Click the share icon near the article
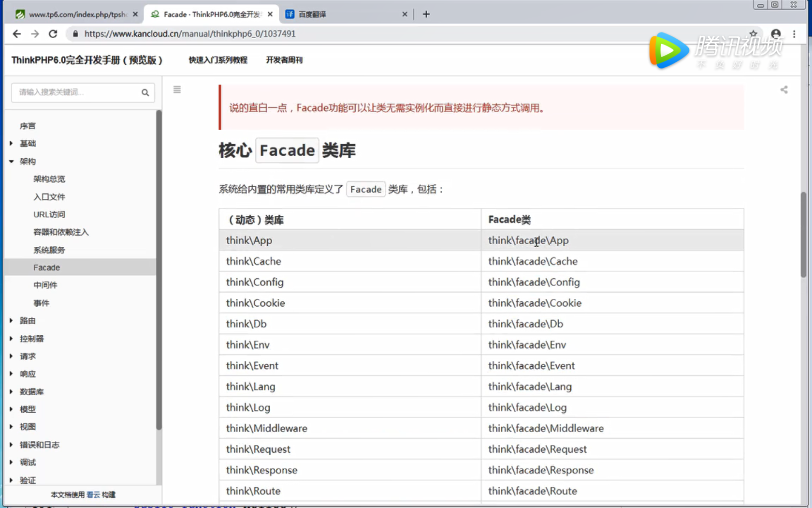Viewport: 812px width, 508px height. pyautogui.click(x=784, y=90)
